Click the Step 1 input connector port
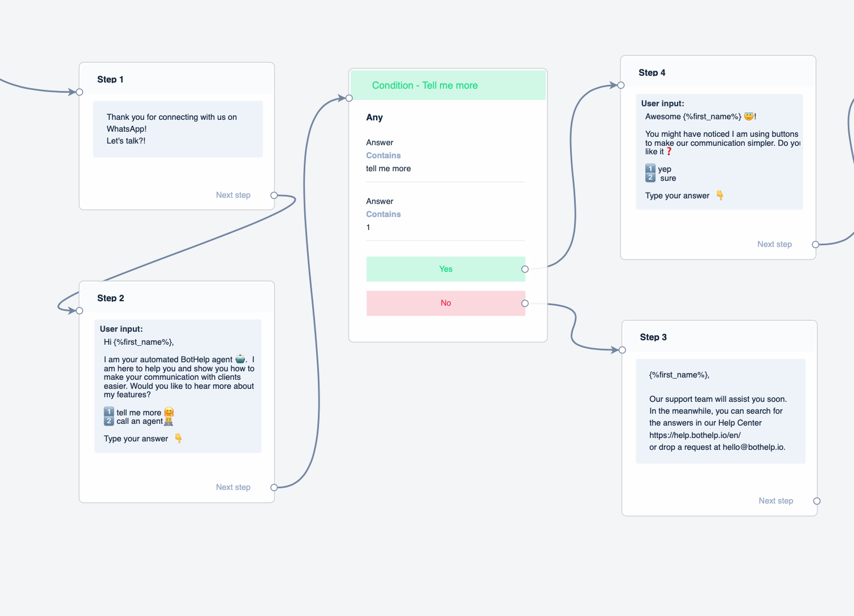Viewport: 854px width, 616px height. [80, 92]
